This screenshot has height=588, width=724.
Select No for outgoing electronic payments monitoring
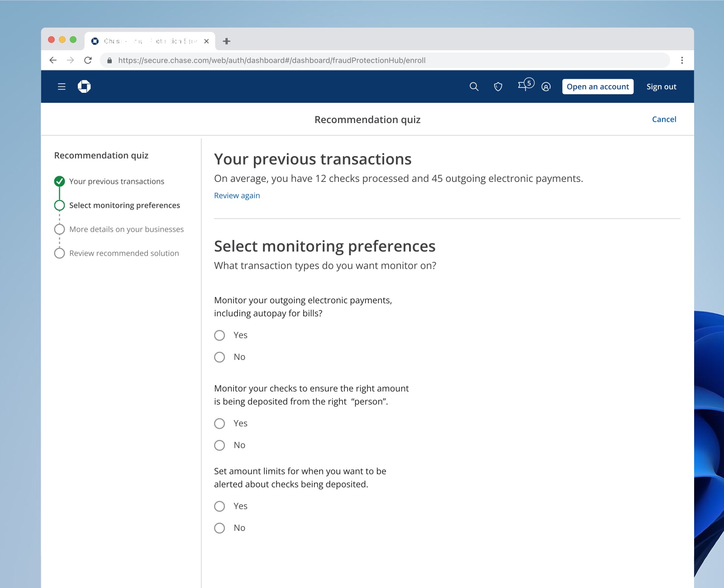point(219,357)
